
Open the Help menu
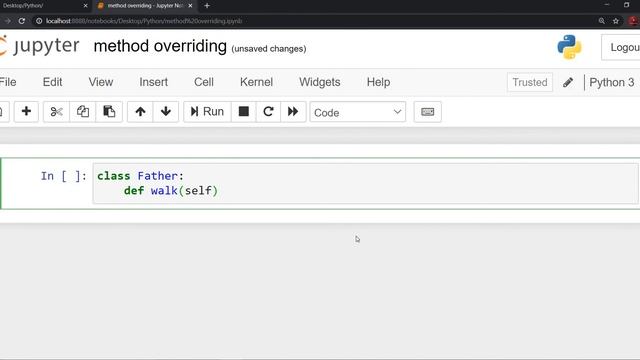378,82
